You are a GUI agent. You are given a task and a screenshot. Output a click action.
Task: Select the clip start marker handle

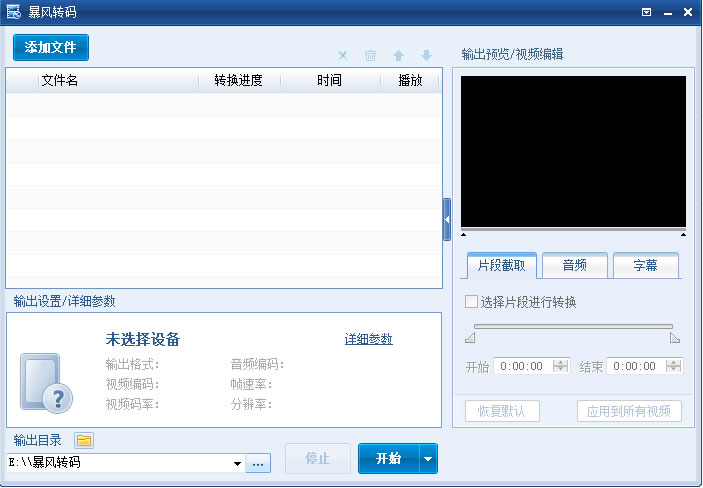pyautogui.click(x=470, y=338)
